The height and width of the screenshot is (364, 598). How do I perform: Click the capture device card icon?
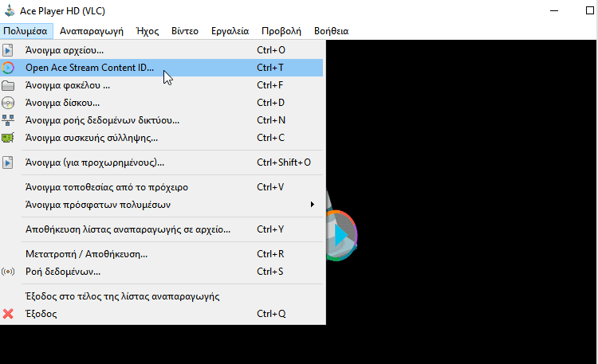(x=8, y=138)
